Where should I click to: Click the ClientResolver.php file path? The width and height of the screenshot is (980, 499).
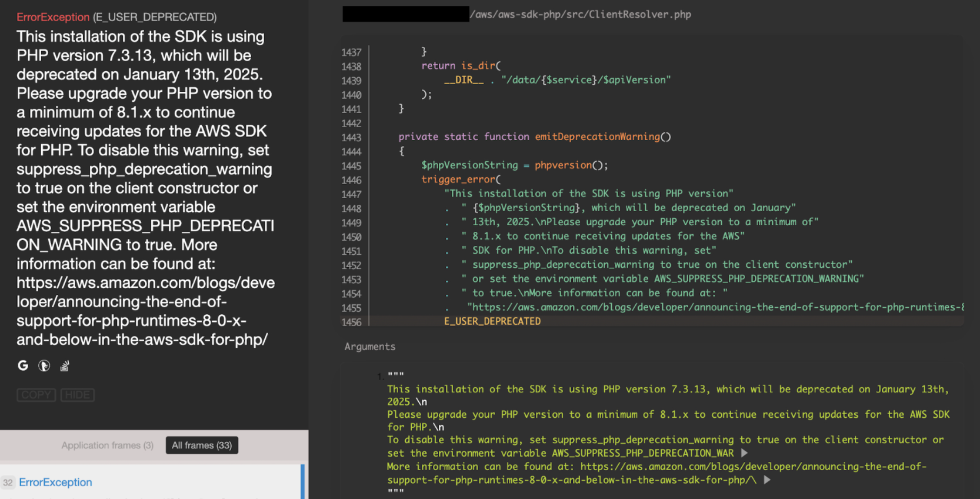coord(581,14)
